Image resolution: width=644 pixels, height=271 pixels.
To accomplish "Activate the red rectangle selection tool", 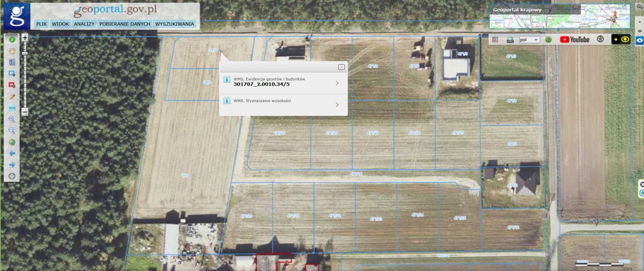I will [x=12, y=85].
